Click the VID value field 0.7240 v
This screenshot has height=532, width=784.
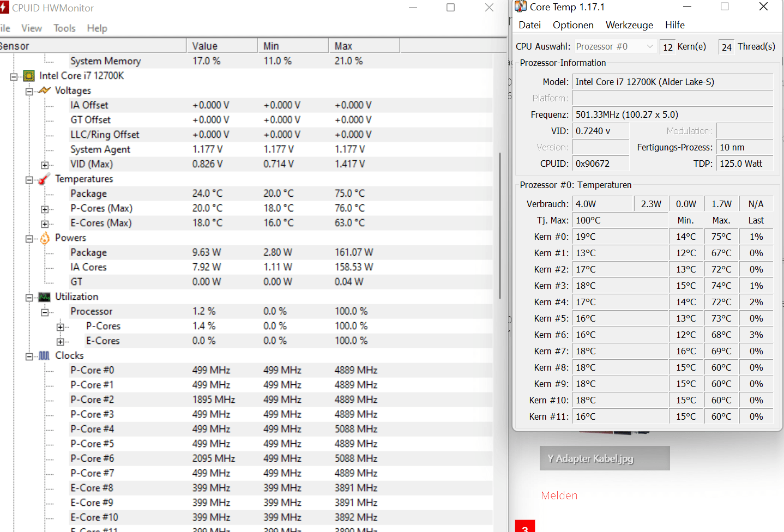601,131
